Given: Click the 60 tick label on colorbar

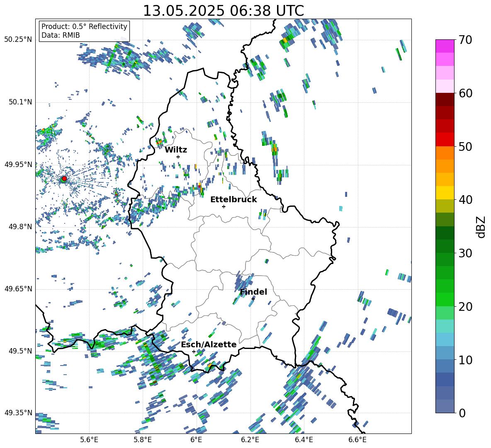Looking at the screenshot, I should coord(466,93).
